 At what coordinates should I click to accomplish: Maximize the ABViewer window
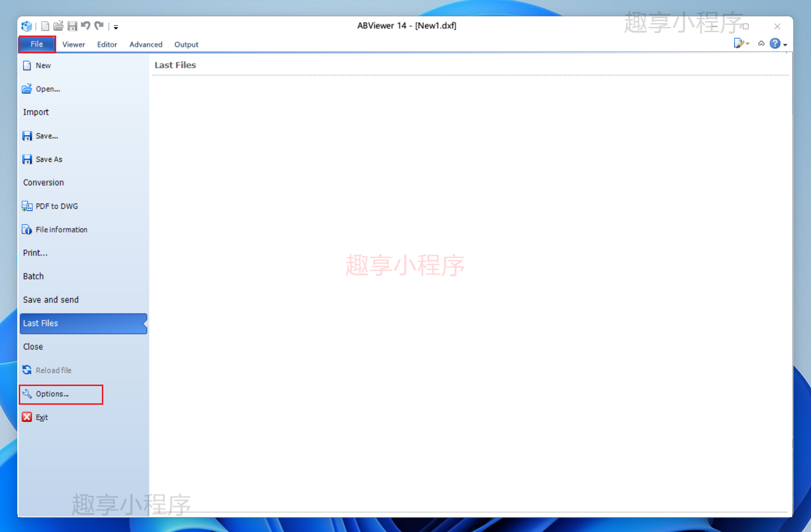point(746,26)
